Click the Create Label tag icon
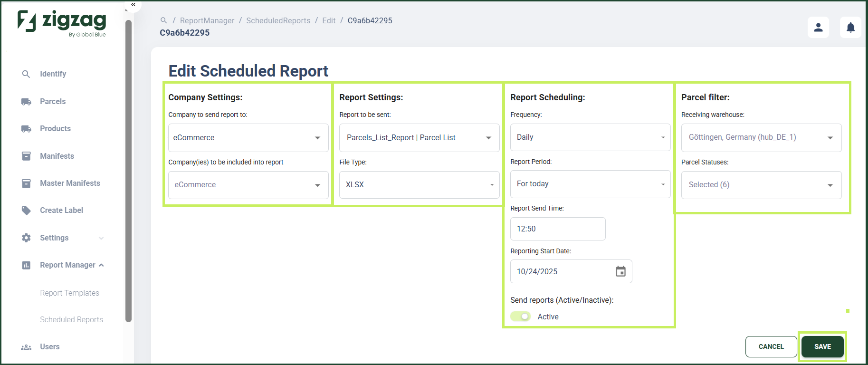 click(26, 211)
